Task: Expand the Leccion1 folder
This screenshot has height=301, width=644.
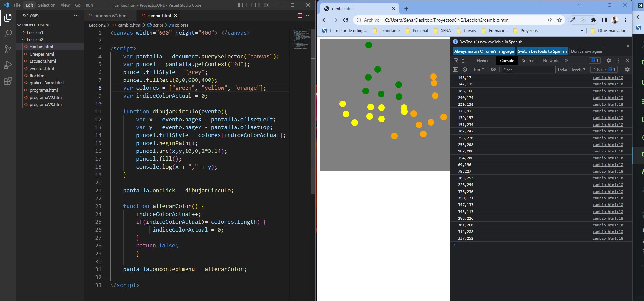Action: 35,32
